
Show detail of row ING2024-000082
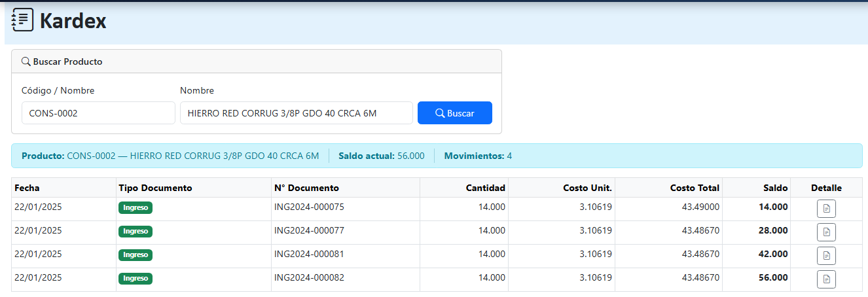[x=826, y=279]
